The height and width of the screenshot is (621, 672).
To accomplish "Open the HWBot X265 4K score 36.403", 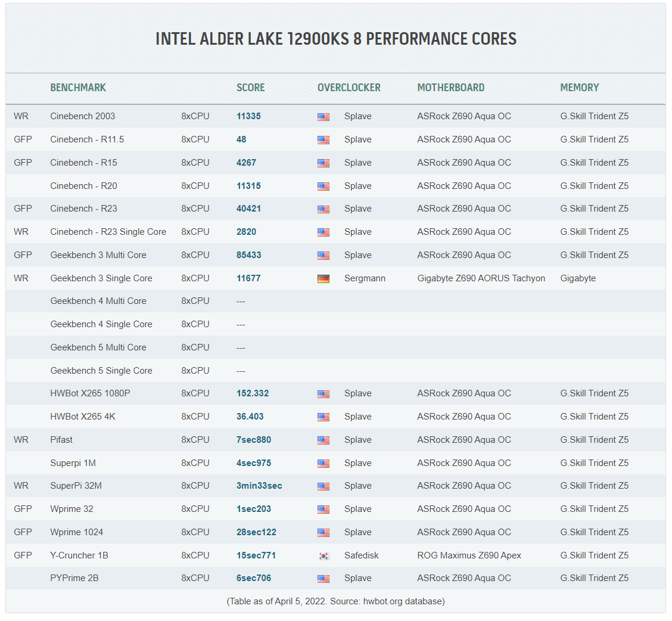I will pyautogui.click(x=250, y=417).
